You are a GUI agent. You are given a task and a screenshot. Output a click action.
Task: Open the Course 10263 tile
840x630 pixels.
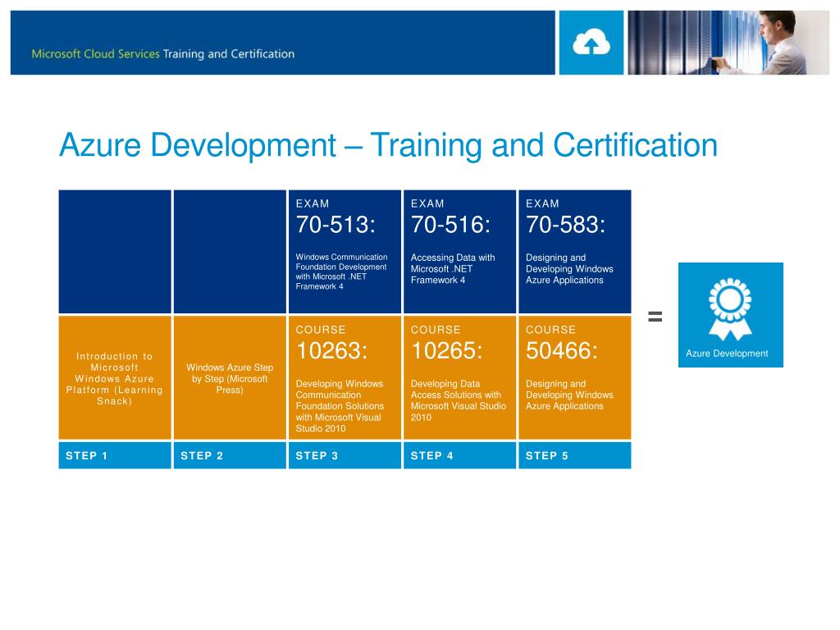[x=345, y=377]
